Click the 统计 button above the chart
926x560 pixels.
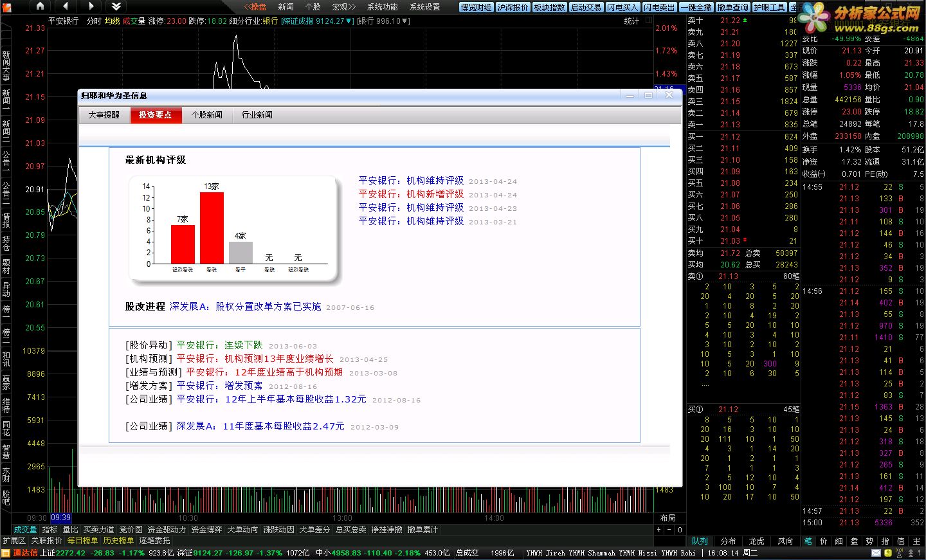pos(631,21)
